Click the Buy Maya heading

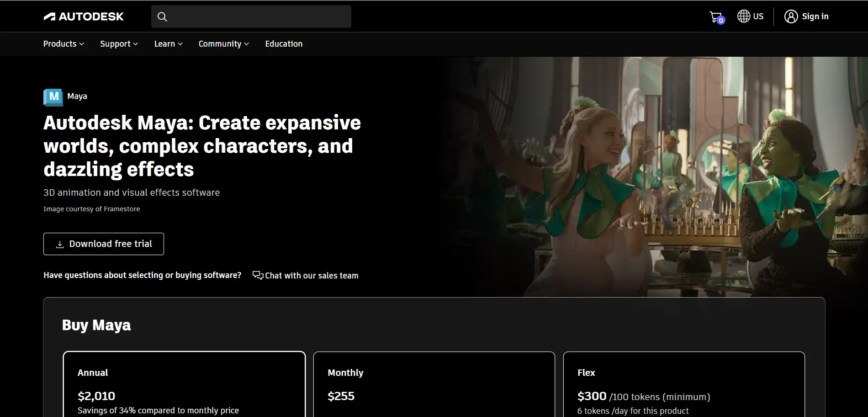(96, 325)
